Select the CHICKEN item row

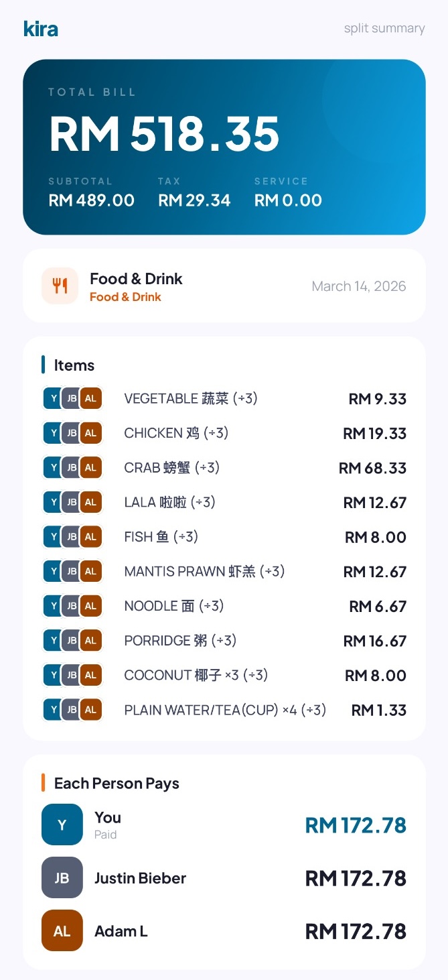click(x=176, y=433)
